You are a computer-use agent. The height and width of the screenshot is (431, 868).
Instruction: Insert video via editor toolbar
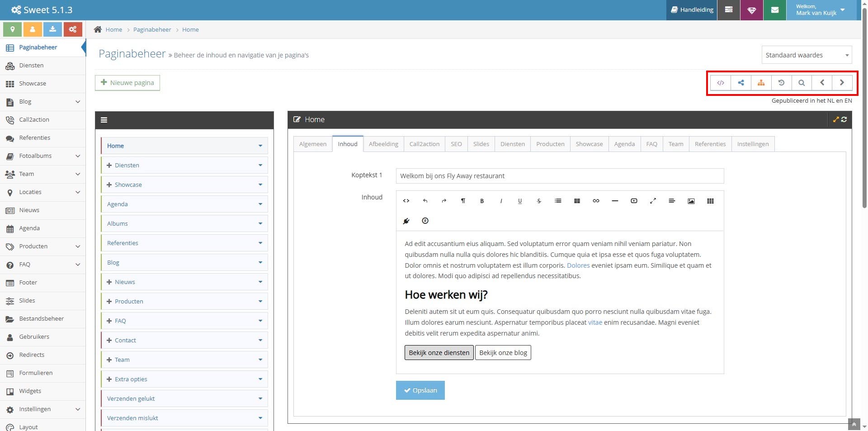634,201
